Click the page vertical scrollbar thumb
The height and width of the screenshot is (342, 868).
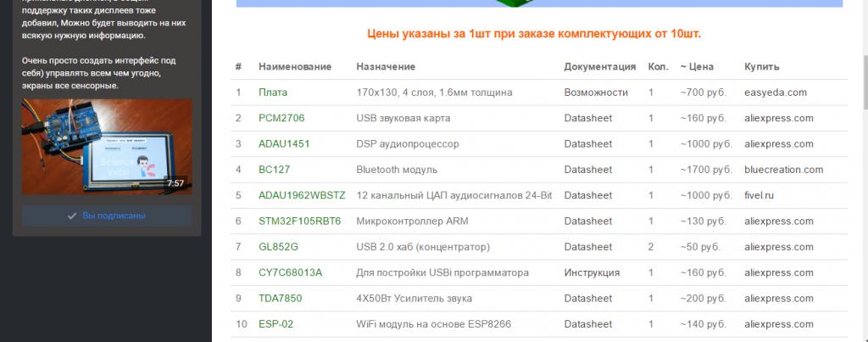(865, 82)
